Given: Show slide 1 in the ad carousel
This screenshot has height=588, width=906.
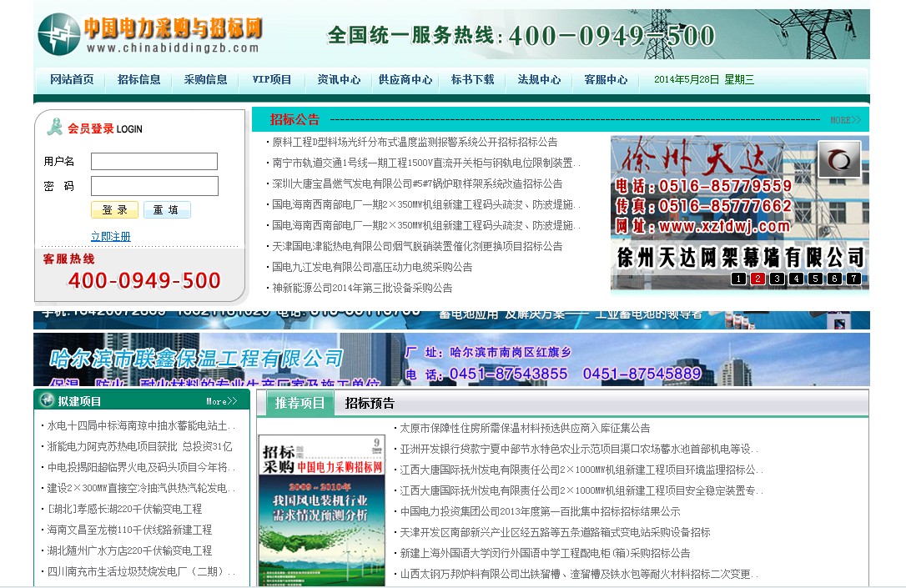Looking at the screenshot, I should tap(738, 279).
